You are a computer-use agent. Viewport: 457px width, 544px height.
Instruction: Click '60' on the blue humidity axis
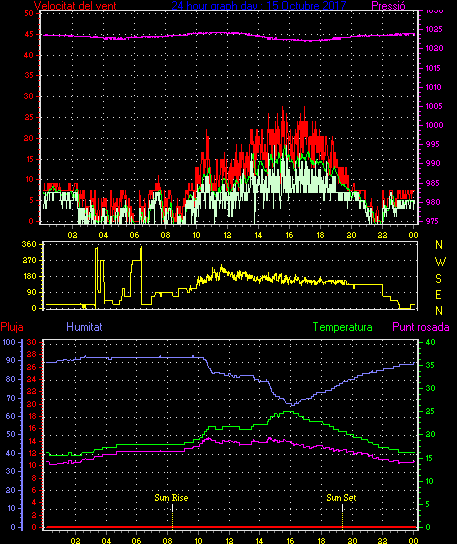click(11, 416)
